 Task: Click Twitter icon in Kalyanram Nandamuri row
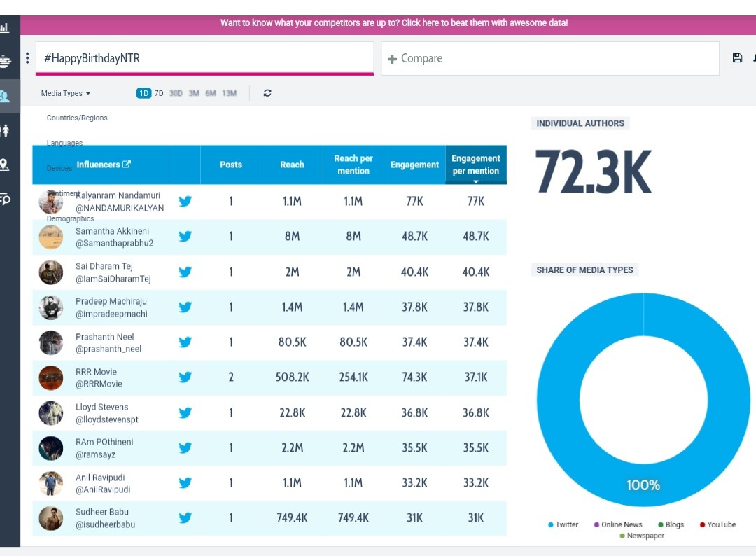coord(185,201)
